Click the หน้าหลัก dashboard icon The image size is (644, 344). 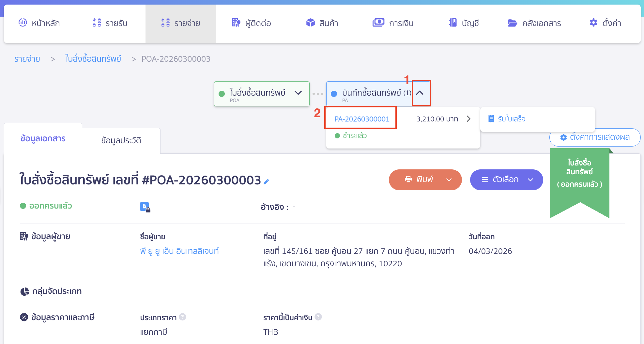click(x=23, y=23)
